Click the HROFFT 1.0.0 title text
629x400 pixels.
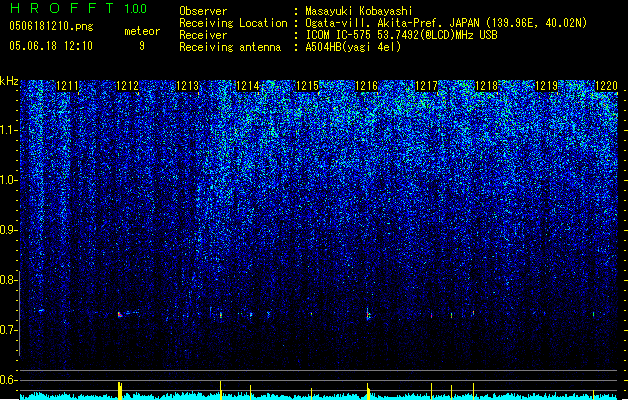coord(79,8)
